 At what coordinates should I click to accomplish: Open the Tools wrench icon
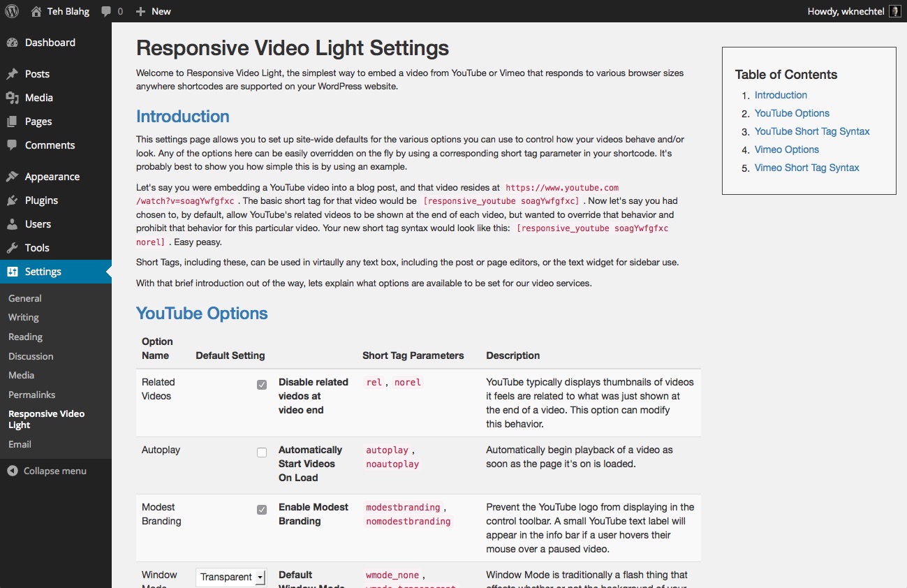coord(12,248)
